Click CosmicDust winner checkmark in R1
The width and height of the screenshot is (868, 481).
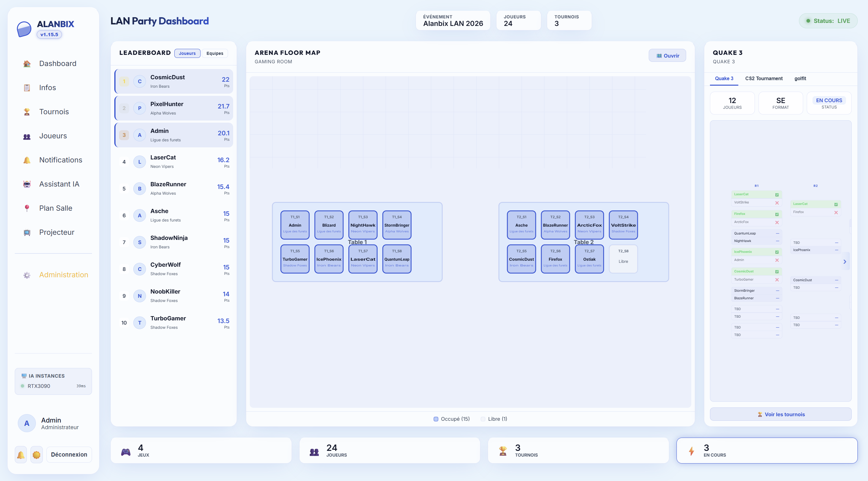[x=777, y=271]
